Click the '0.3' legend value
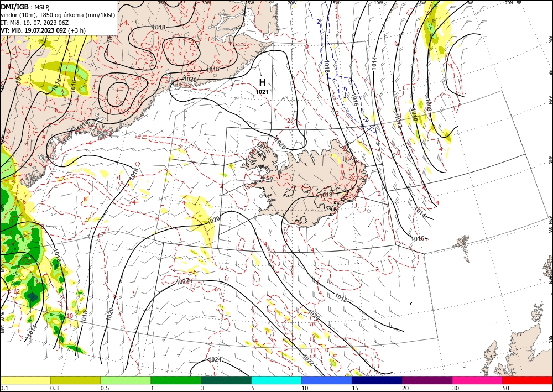The height and width of the screenshot is (392, 553). (x=54, y=388)
